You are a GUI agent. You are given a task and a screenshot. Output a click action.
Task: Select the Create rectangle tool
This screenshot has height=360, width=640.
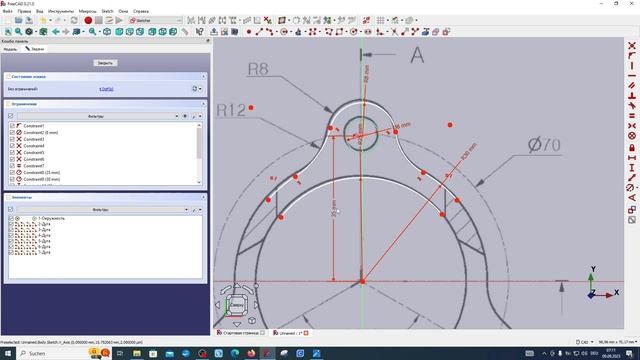click(339, 32)
